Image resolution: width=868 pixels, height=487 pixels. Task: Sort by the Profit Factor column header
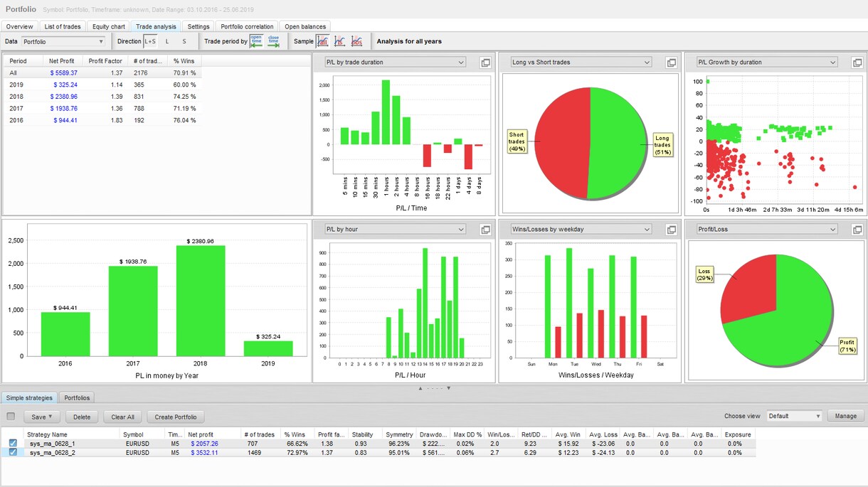pos(105,61)
